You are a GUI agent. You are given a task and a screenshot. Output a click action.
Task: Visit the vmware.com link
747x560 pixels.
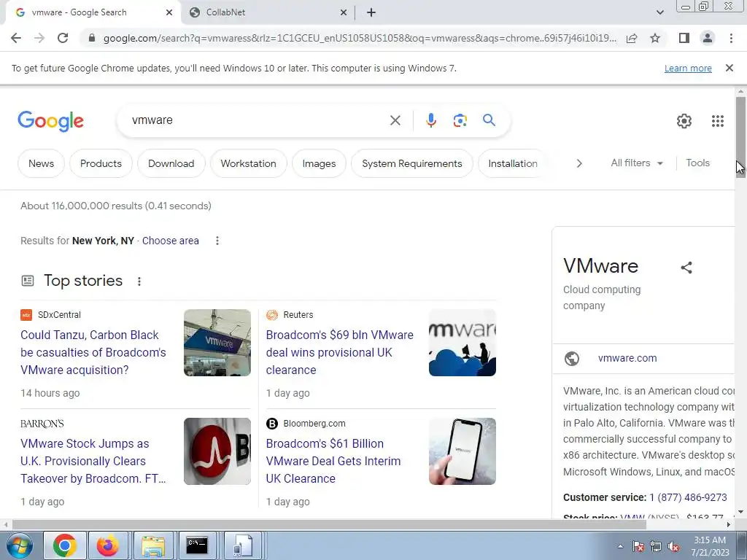[x=627, y=358]
